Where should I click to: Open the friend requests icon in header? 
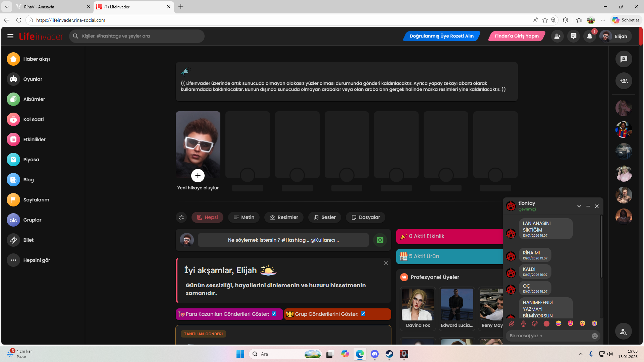pyautogui.click(x=557, y=36)
